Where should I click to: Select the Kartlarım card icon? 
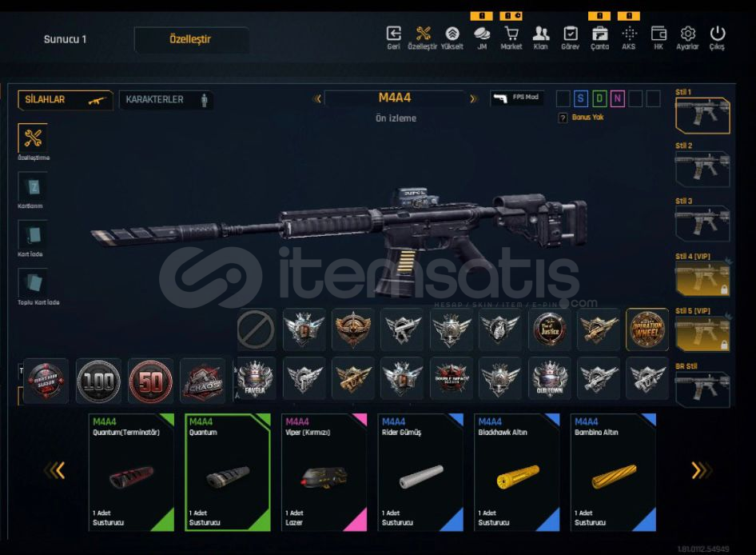33,186
